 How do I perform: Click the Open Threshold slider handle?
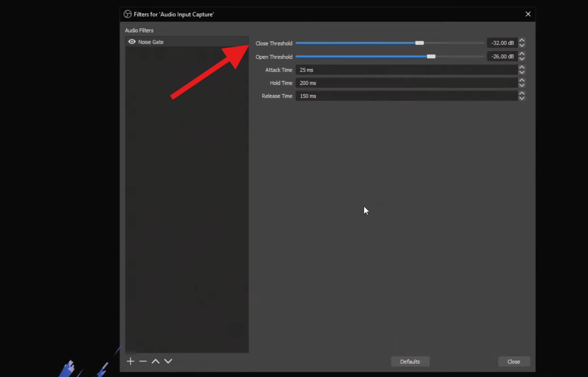[431, 57]
